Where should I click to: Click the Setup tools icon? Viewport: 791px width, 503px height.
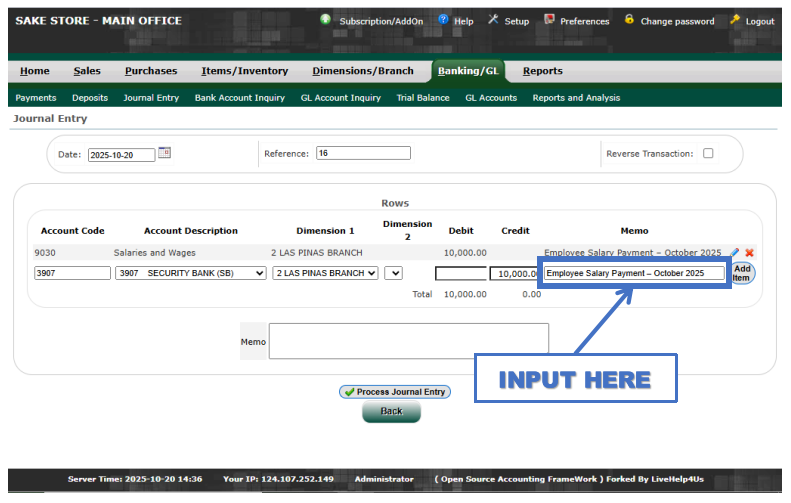(x=493, y=20)
